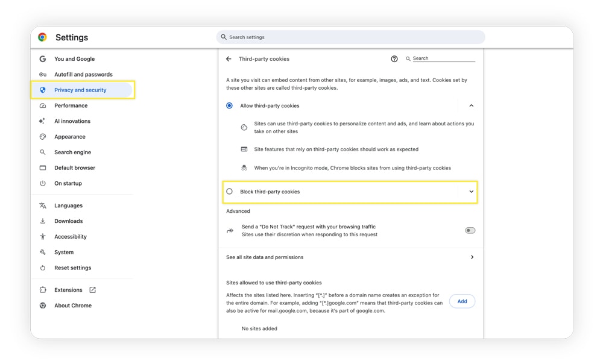Screen dimensions: 603x364
Task: Select Block third-party cookies
Action: tap(229, 191)
